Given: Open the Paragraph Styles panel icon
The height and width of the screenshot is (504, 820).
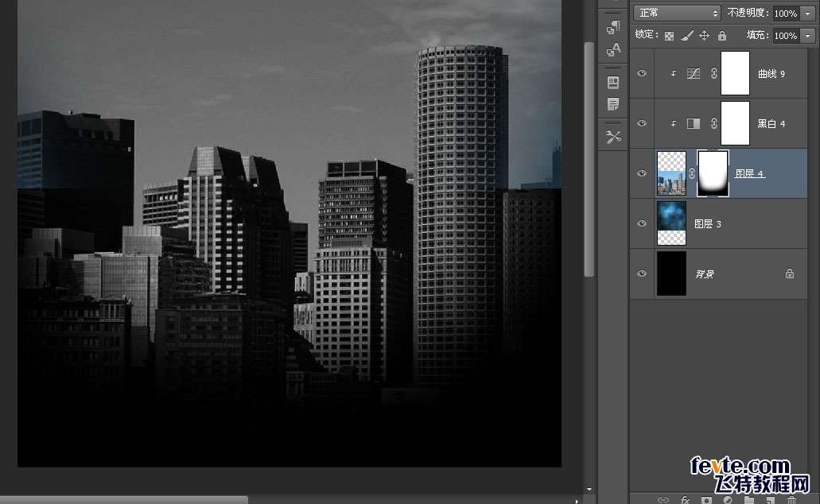Looking at the screenshot, I should pyautogui.click(x=613, y=27).
